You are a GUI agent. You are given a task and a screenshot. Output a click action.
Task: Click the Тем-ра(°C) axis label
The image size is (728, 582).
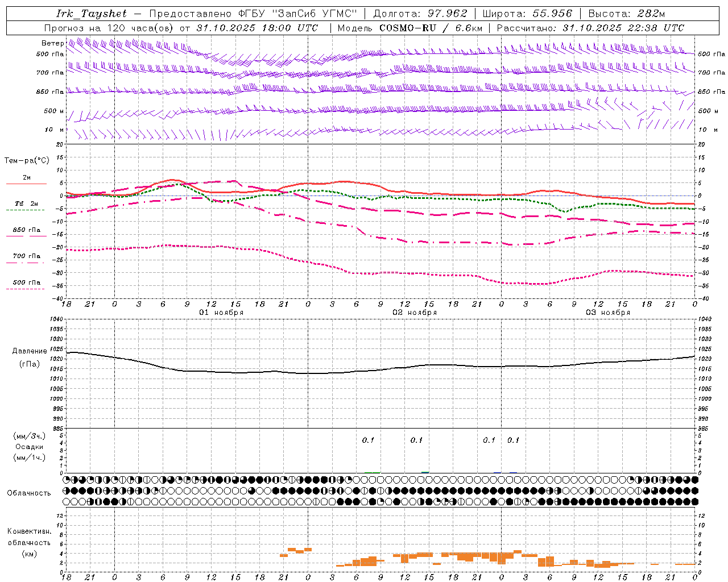pyautogui.click(x=27, y=160)
